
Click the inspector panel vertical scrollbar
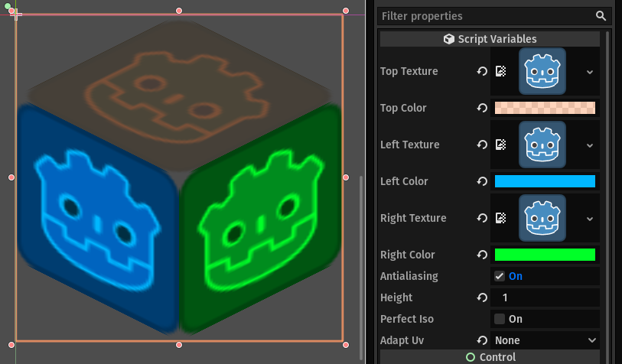tap(607, 197)
